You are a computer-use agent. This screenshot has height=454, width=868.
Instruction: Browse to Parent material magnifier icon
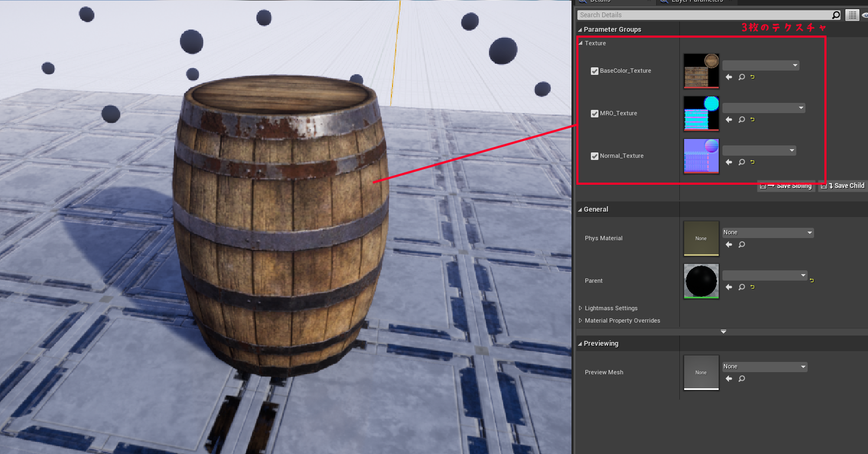pyautogui.click(x=742, y=287)
